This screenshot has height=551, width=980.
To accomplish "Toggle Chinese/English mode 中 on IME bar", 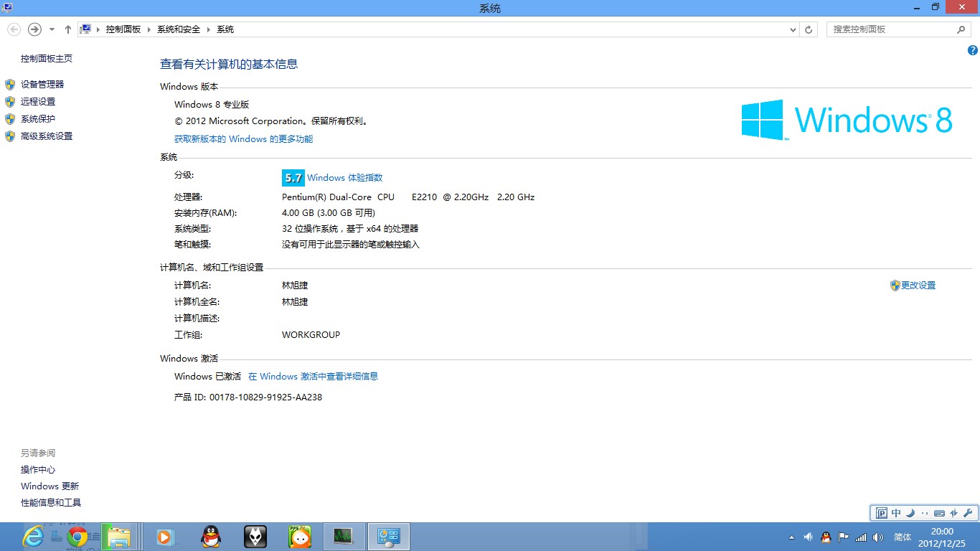I will tap(896, 513).
